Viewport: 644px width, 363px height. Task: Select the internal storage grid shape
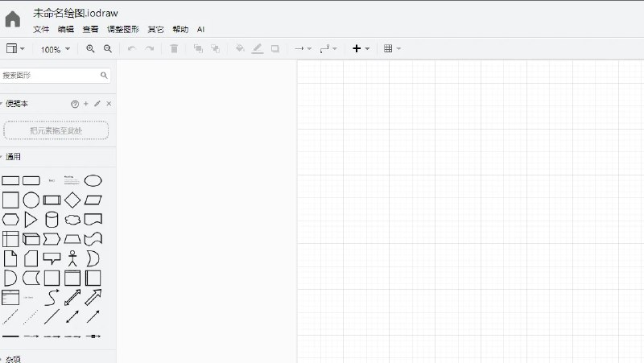10,239
